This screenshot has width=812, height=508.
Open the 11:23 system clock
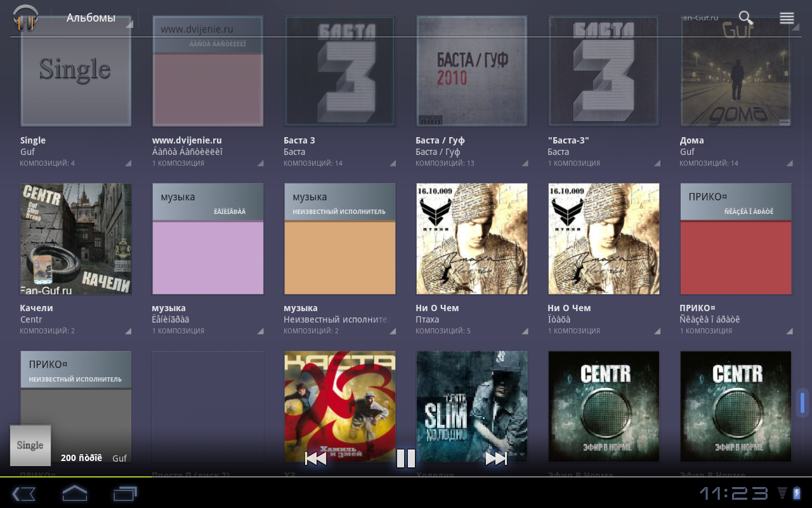pos(735,493)
